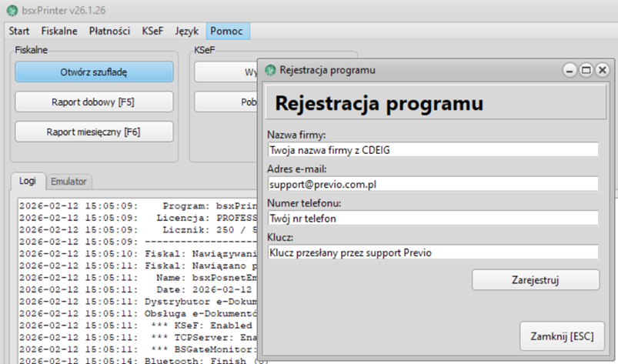
Task: Click the Nazwa firmy input field
Action: [432, 150]
